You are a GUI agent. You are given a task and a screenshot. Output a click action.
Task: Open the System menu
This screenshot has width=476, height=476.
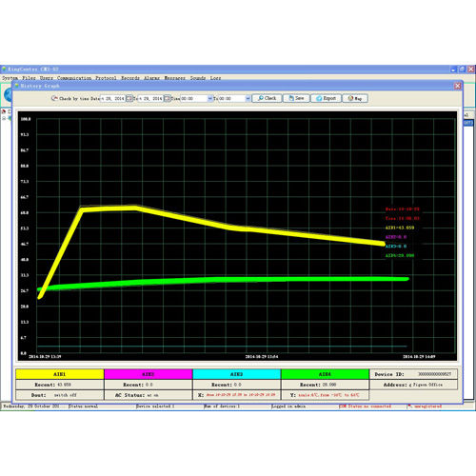point(10,78)
